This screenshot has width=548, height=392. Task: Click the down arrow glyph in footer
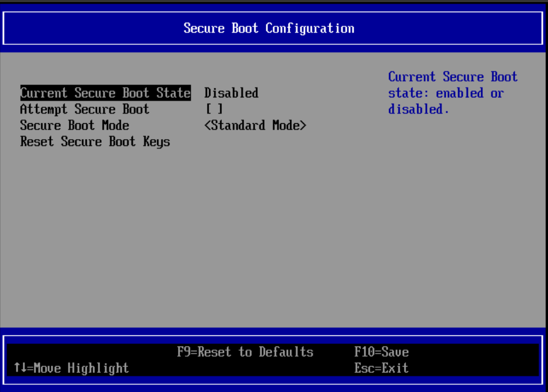[x=23, y=368]
